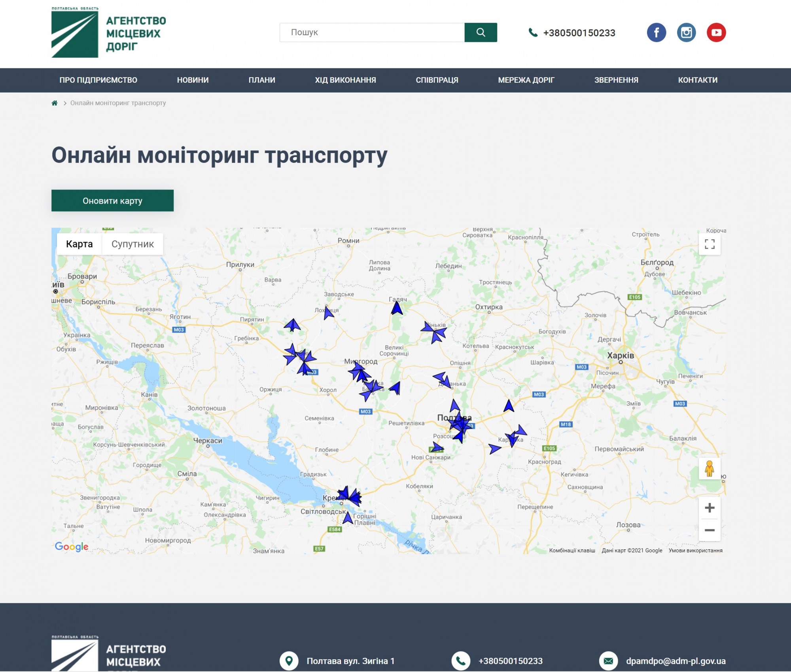
Task: Select the Street View pegman
Action: click(x=710, y=469)
